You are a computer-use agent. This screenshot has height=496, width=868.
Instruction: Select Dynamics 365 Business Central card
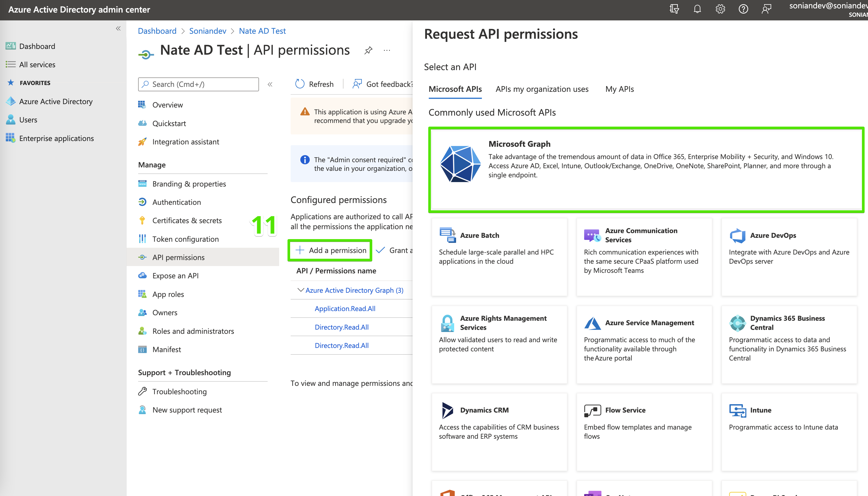789,345
